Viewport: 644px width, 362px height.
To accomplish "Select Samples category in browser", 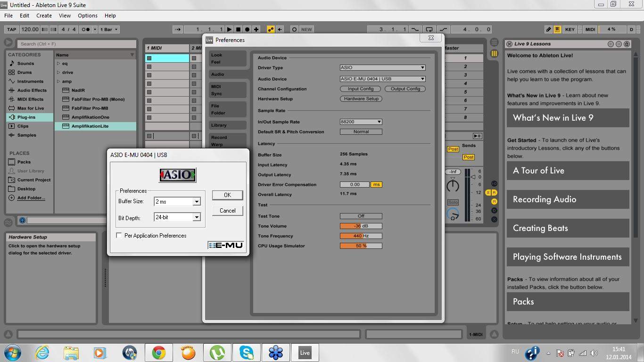I will (26, 135).
